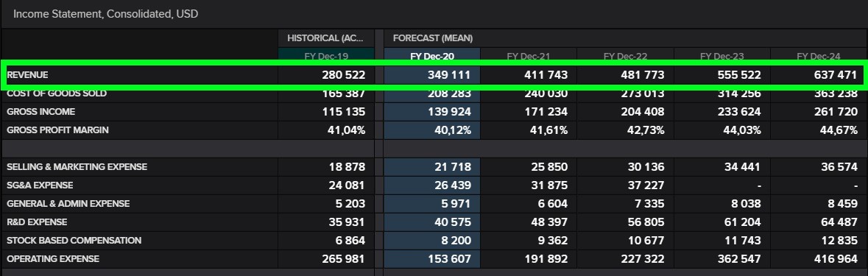Click gross profit margin 41,61%

click(x=548, y=130)
